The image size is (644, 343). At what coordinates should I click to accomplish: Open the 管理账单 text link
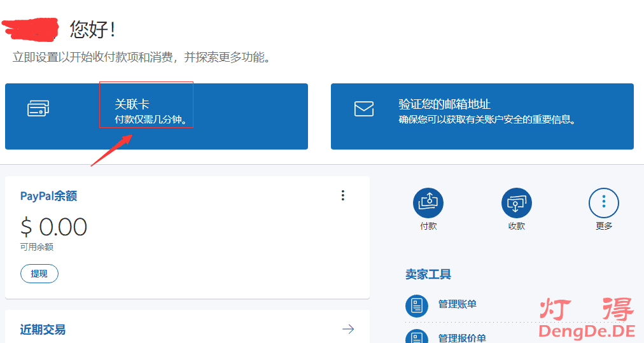click(457, 304)
